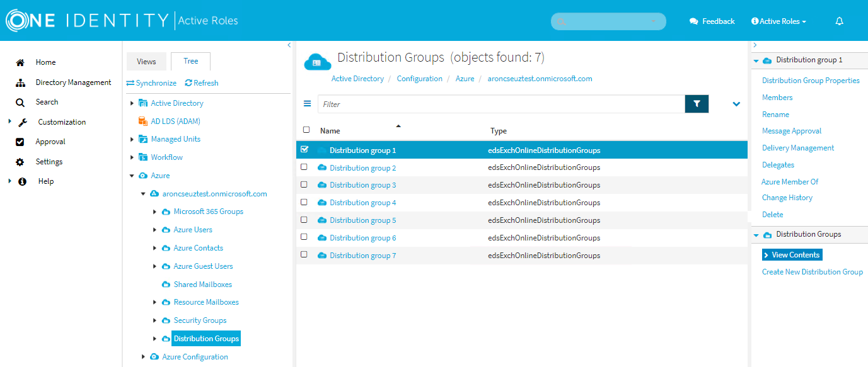Click the Azure breadcrumb link
The image size is (868, 367).
[465, 79]
